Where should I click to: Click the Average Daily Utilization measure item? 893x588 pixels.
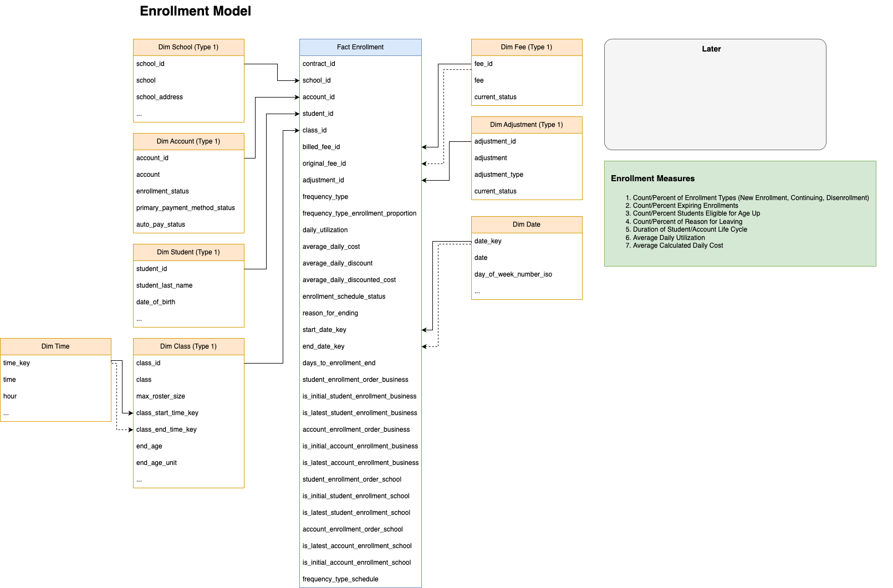669,238
